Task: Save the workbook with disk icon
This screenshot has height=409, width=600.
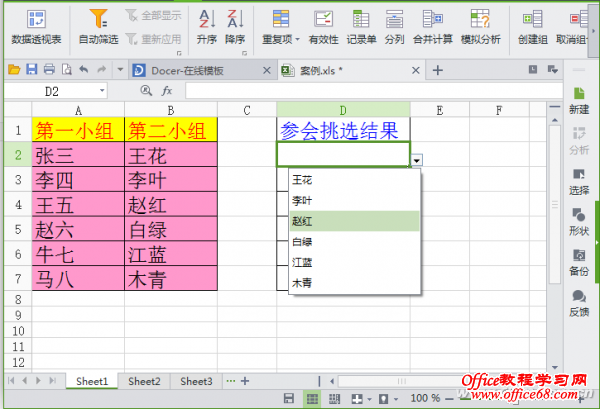Action: tap(31, 70)
